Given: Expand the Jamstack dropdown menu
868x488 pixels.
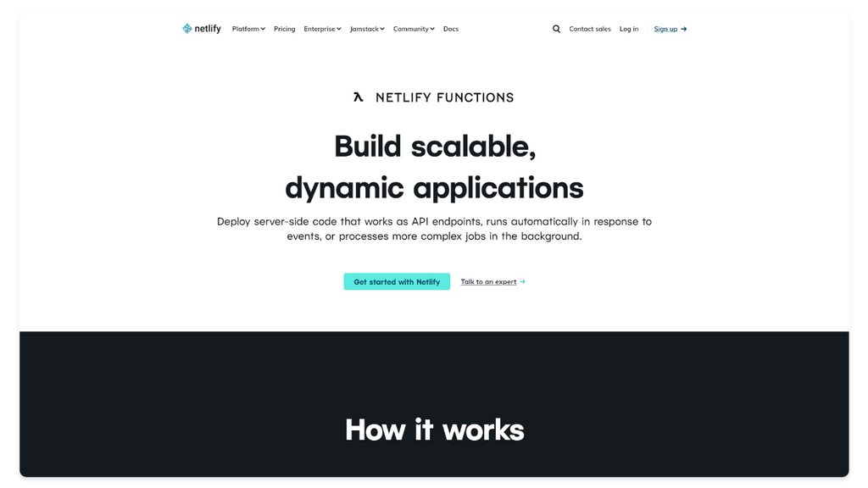Looking at the screenshot, I should [367, 29].
